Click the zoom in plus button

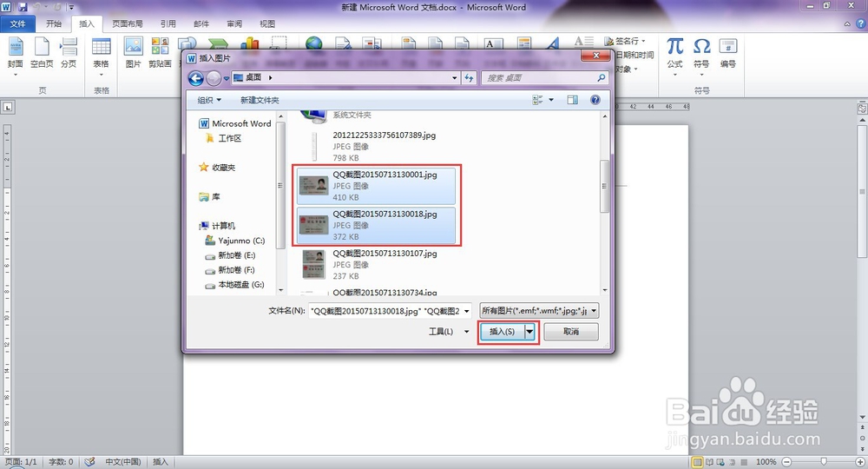coord(860,462)
